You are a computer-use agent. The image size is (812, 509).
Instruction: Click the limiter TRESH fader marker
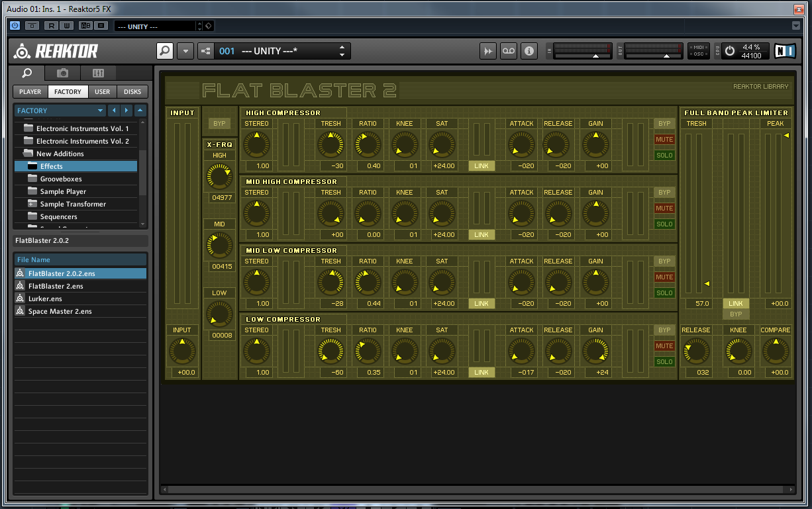(x=707, y=283)
